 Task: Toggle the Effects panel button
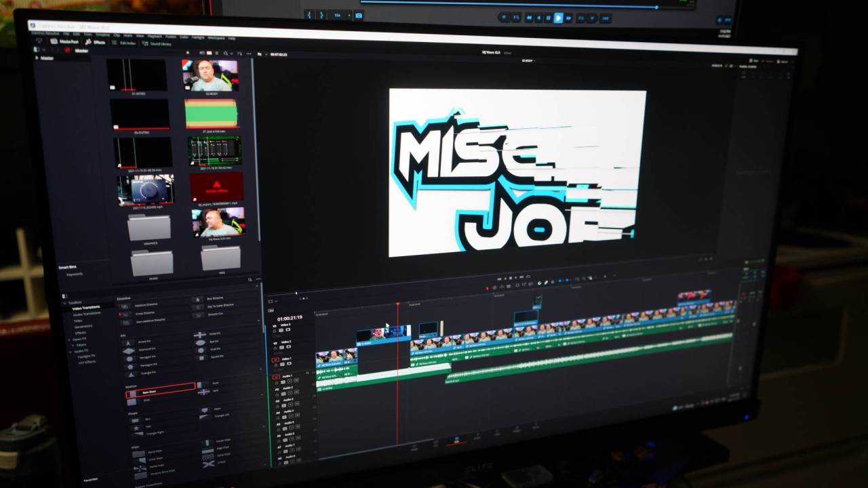[96, 42]
